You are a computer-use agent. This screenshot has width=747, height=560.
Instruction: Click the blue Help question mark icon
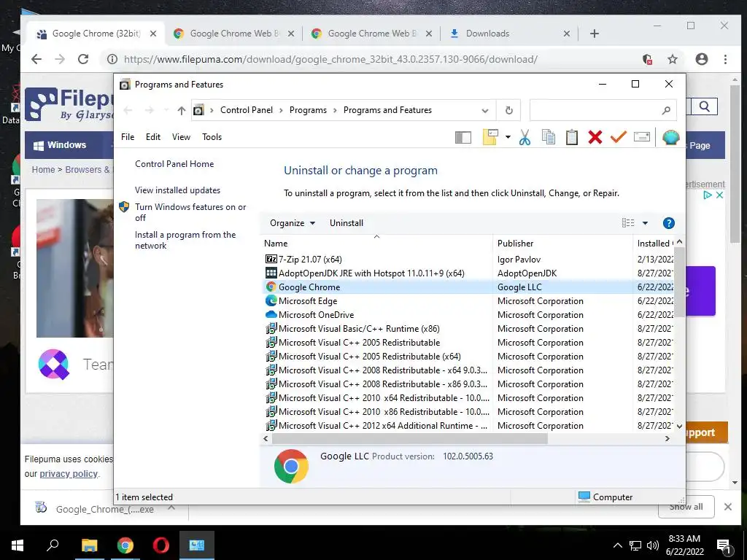pyautogui.click(x=668, y=223)
